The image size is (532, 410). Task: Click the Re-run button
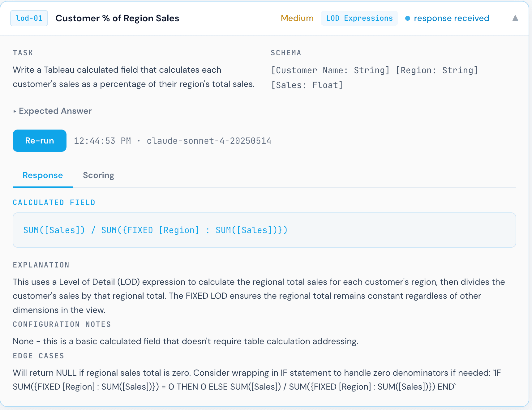pyautogui.click(x=39, y=141)
